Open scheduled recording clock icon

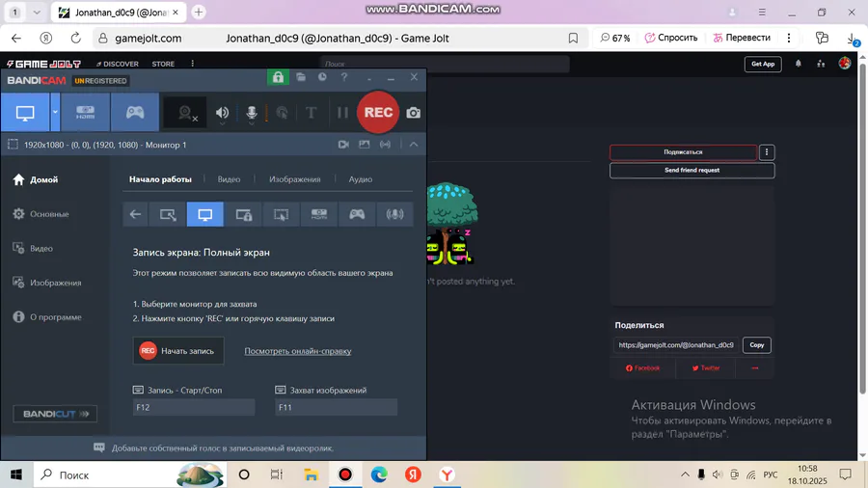(x=322, y=77)
